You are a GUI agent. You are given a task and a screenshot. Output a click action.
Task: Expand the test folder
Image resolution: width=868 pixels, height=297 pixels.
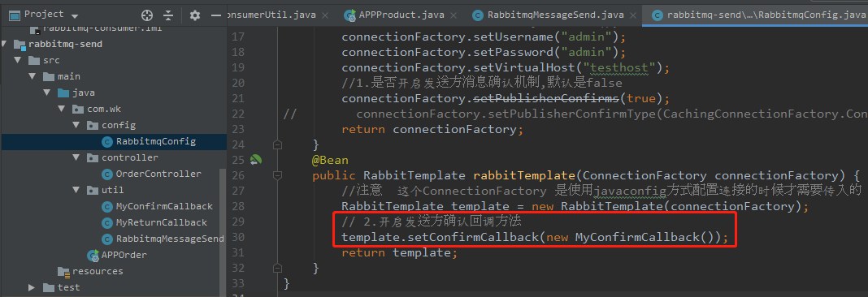(x=32, y=287)
